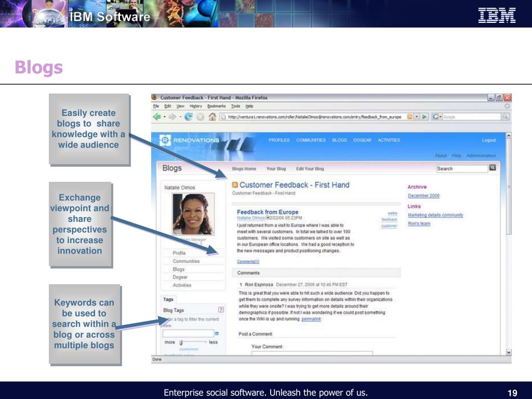This screenshot has height=399, width=532.
Task: Click the feedback tag link
Action: tap(389, 220)
